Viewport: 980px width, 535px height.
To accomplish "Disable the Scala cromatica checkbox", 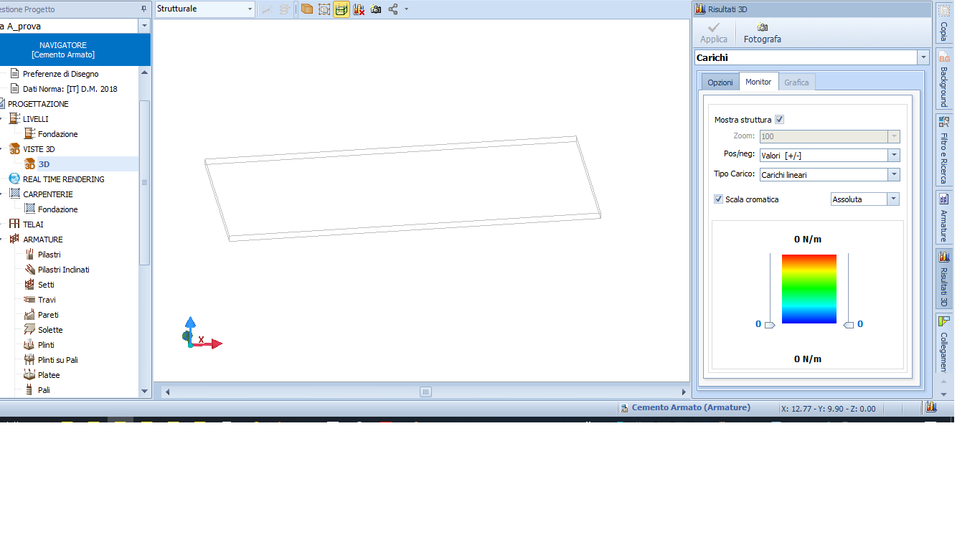I will point(718,199).
